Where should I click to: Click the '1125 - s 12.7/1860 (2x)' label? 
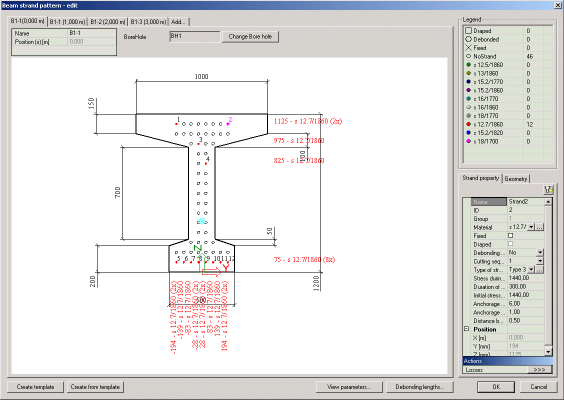(308, 121)
